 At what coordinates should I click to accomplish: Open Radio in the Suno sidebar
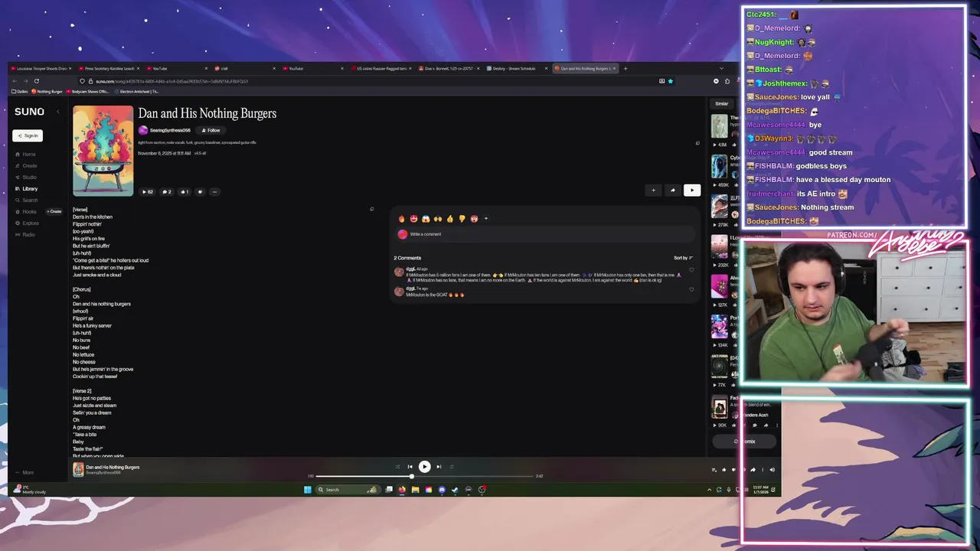(x=25, y=234)
